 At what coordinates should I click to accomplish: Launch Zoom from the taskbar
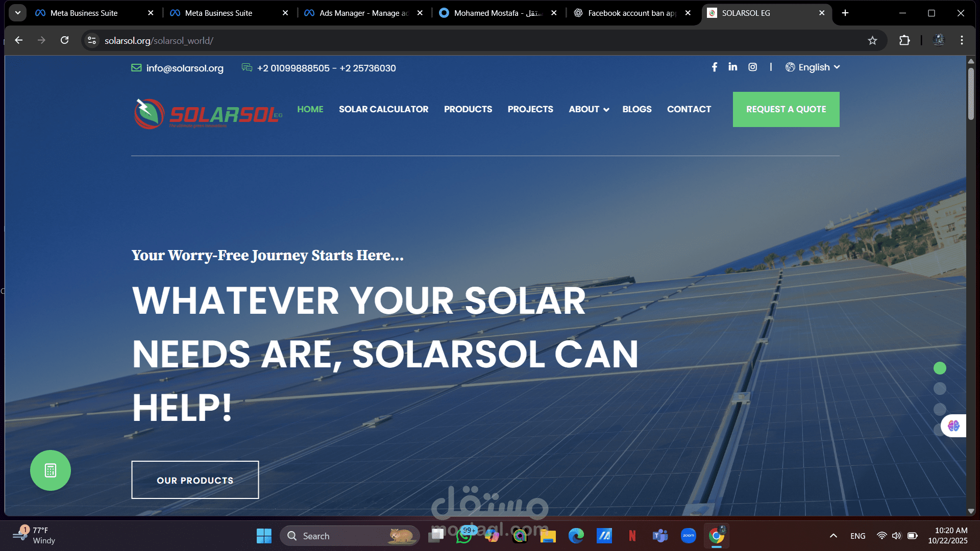688,536
